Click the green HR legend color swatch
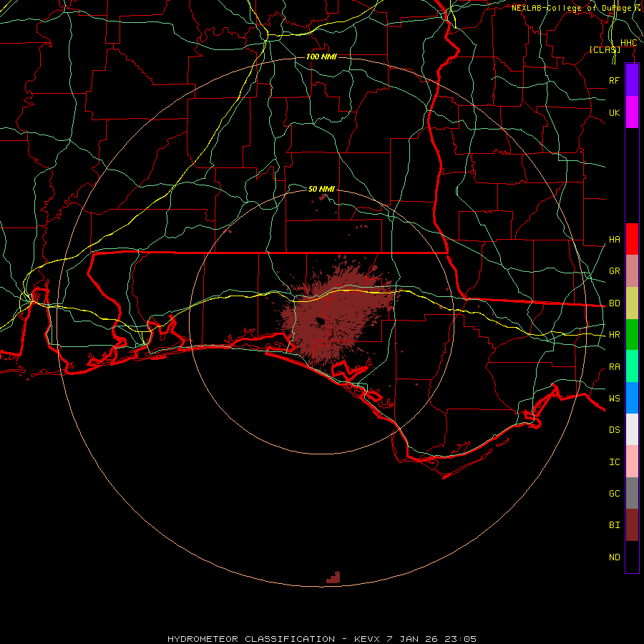 tap(632, 335)
